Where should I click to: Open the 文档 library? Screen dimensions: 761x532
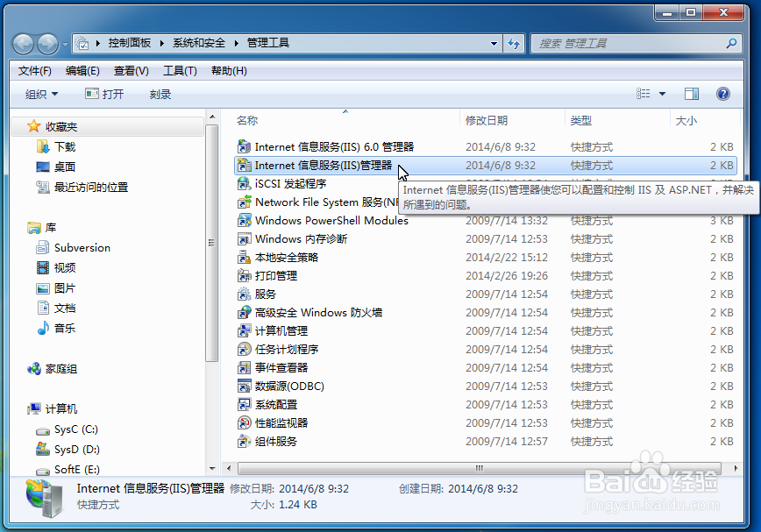point(65,309)
